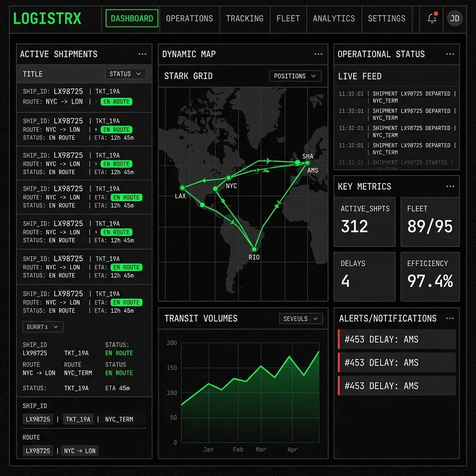Image resolution: width=476 pixels, height=476 pixels.
Task: Click the LOGISTRX logo
Action: (x=47, y=19)
